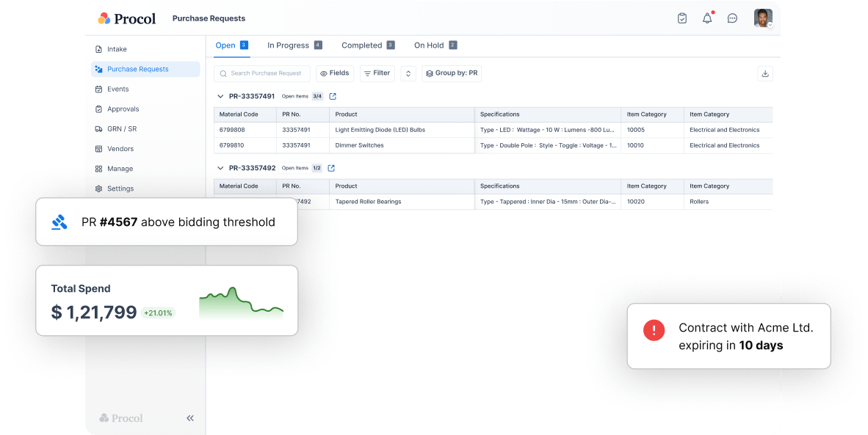Image resolution: width=868 pixels, height=435 pixels.
Task: Click the sort order toggle button
Action: pos(408,73)
